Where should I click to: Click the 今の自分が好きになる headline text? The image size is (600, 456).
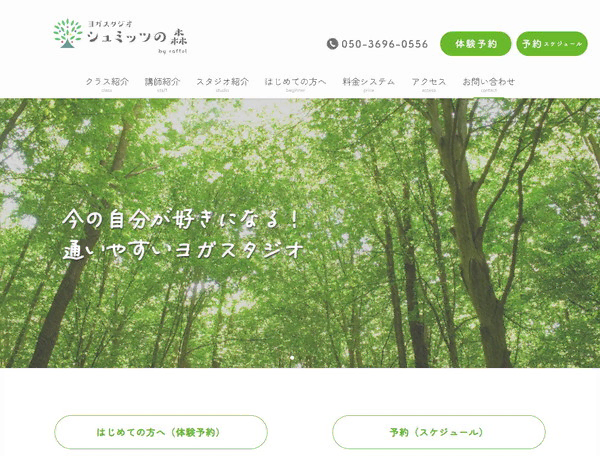pos(180,220)
